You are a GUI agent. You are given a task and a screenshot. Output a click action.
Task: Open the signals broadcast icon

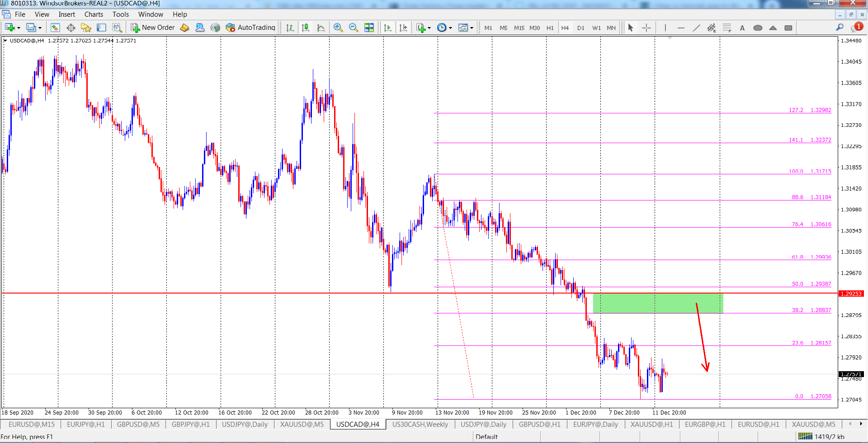tap(215, 28)
